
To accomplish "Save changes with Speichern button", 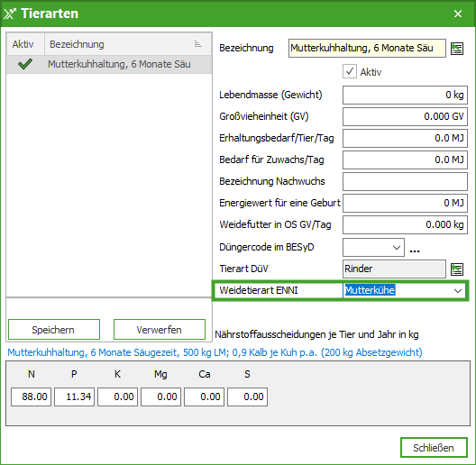I will [54, 329].
